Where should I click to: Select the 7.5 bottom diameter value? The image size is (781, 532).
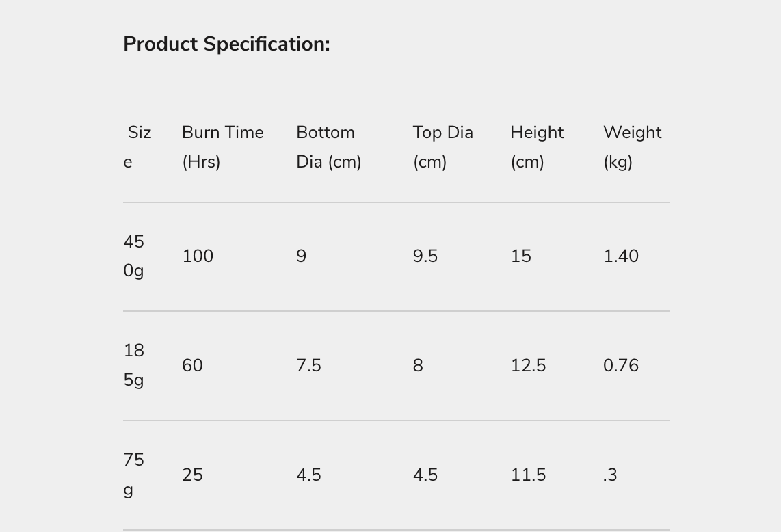308,366
